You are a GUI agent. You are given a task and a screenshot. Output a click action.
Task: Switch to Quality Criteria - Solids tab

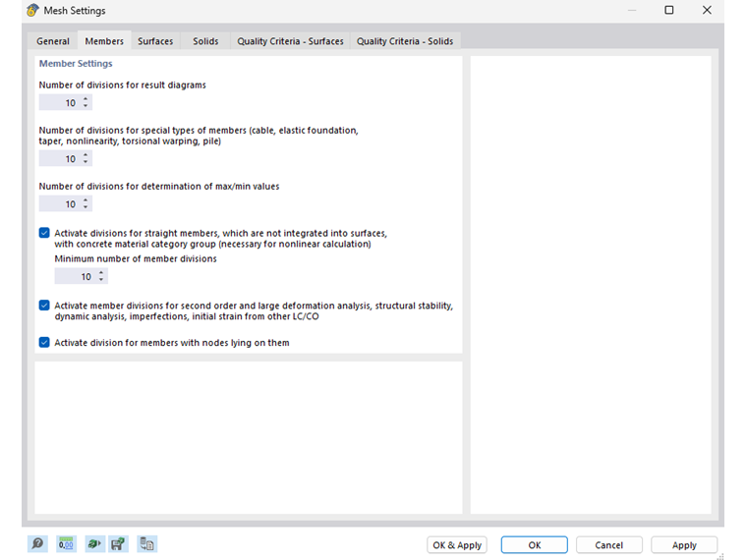405,41
